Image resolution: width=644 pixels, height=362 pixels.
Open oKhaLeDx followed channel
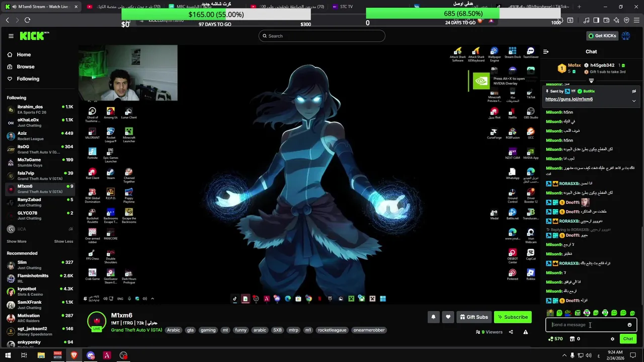tap(39, 122)
